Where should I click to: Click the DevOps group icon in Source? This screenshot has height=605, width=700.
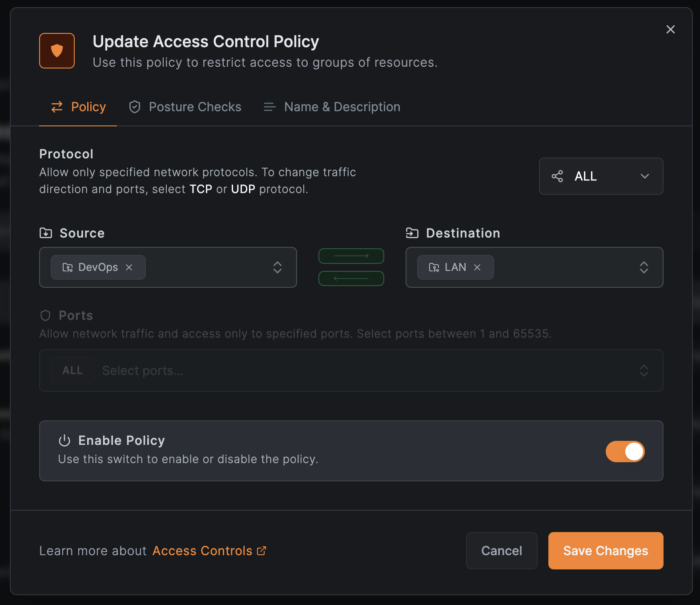[x=68, y=267]
